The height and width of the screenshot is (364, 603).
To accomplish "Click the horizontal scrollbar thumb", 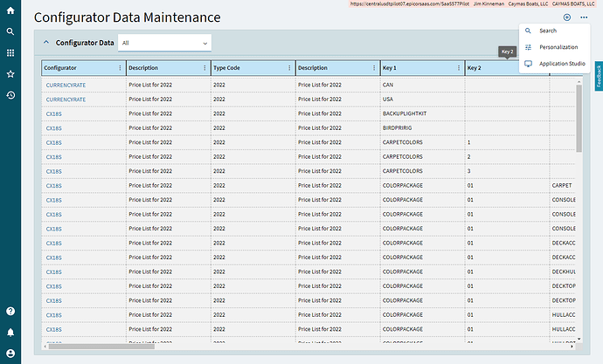I will [101, 347].
